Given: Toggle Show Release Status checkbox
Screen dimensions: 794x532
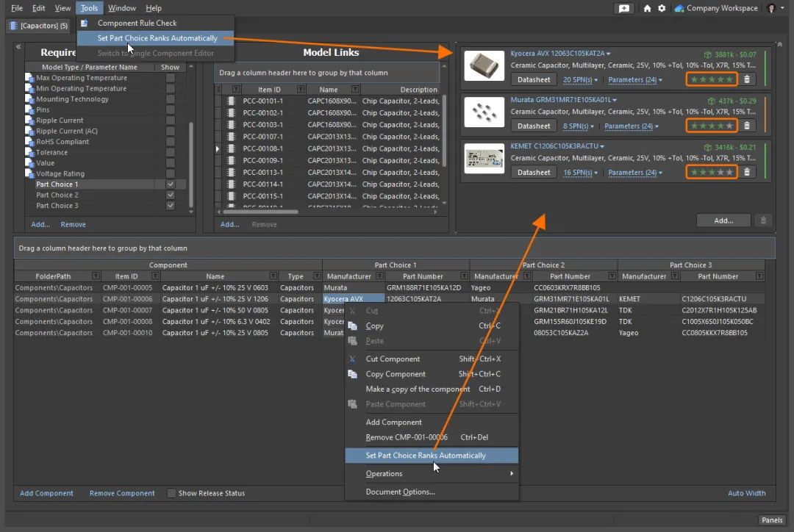Looking at the screenshot, I should [171, 493].
